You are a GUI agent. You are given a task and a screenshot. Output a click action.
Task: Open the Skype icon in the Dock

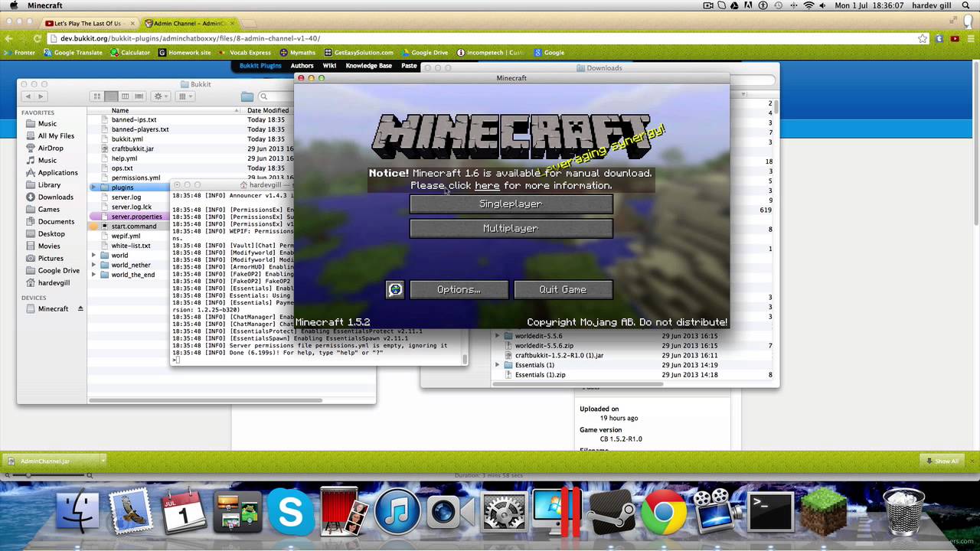tap(290, 512)
